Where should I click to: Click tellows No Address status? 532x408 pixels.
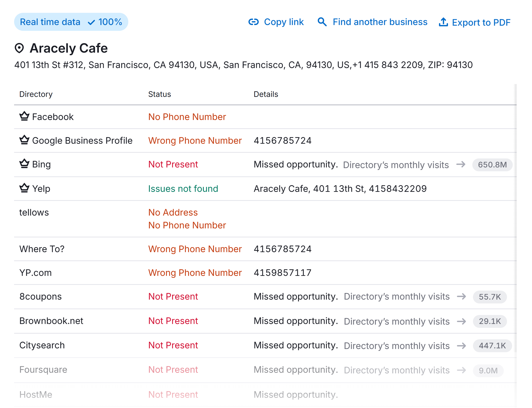(x=173, y=212)
